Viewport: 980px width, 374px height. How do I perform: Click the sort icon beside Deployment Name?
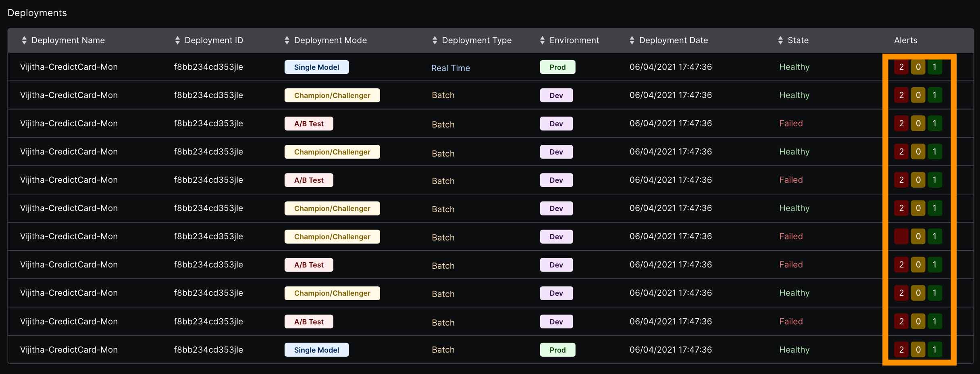pyautogui.click(x=24, y=40)
